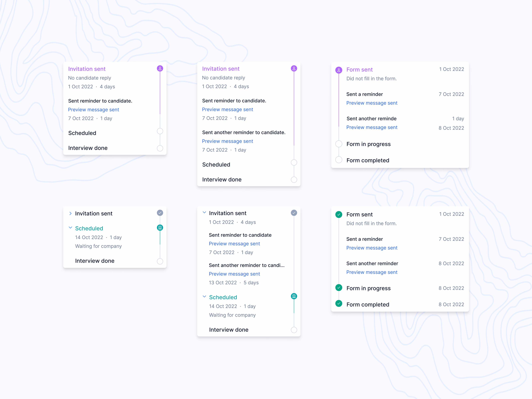Collapse the expanded Invitation sent row with chevron
Screen dimensions: 532x399
[x=204, y=212]
